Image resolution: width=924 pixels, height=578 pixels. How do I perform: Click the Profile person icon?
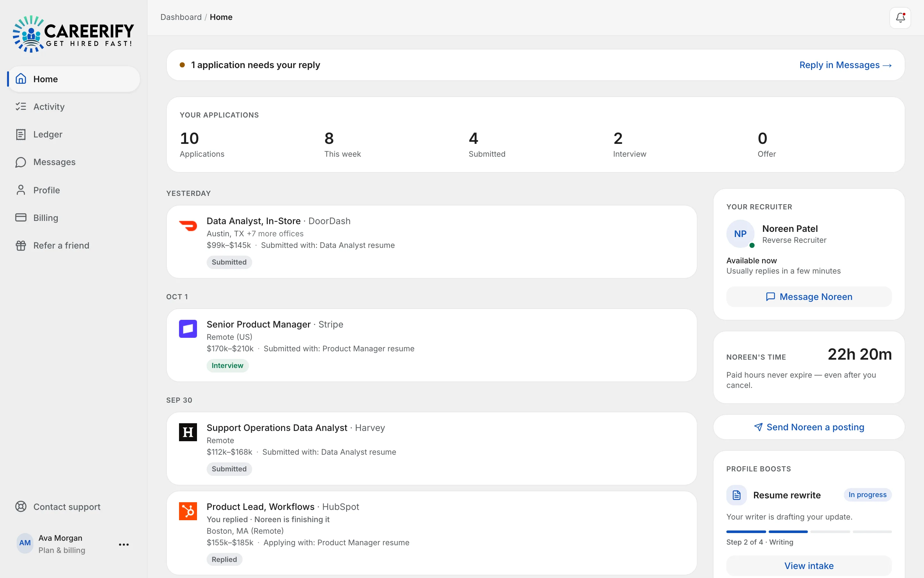coord(21,190)
